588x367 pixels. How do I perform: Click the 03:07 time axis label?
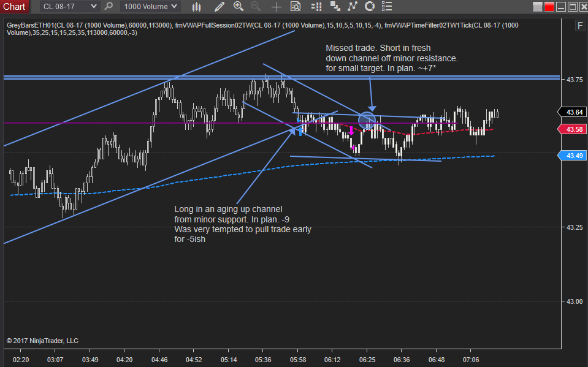[55, 360]
